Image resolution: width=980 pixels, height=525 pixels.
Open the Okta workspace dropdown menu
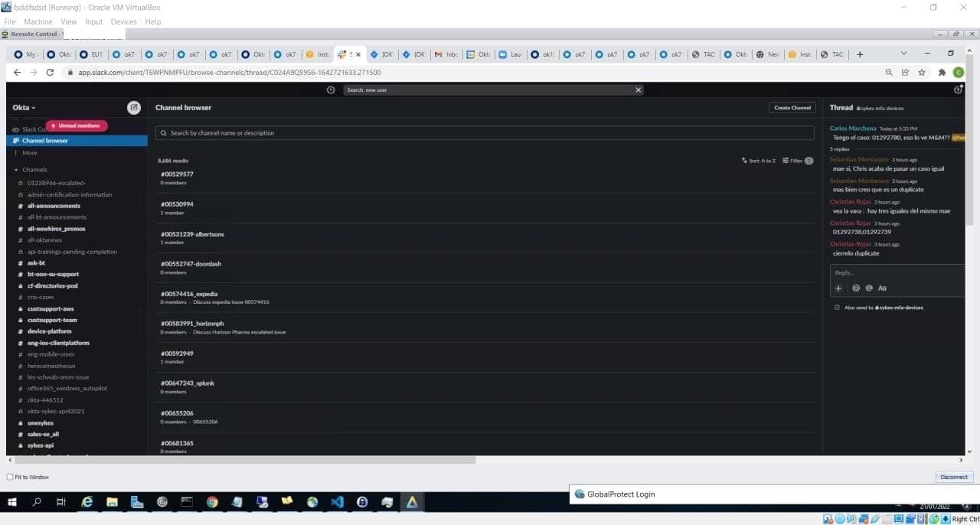24,108
